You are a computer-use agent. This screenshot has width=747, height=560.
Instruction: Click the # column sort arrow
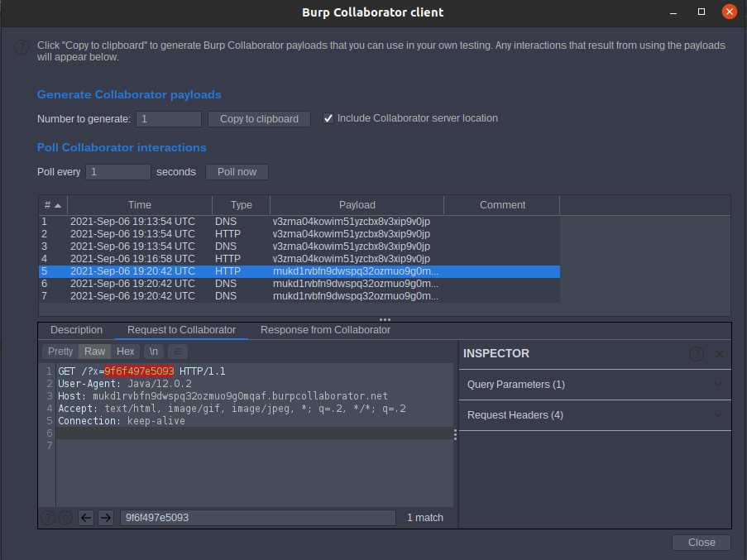tap(58, 206)
